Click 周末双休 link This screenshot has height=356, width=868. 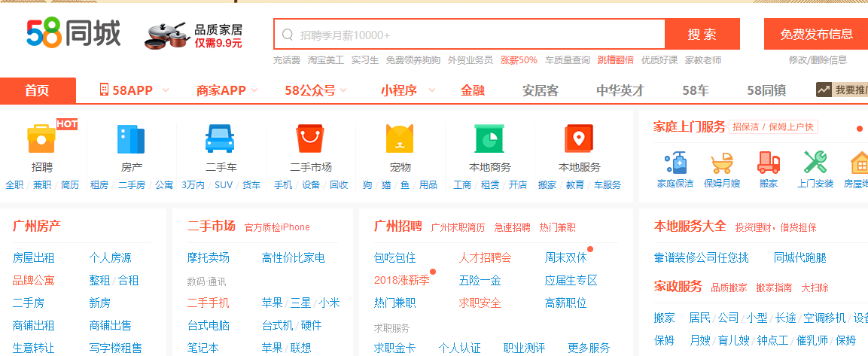[x=566, y=257]
